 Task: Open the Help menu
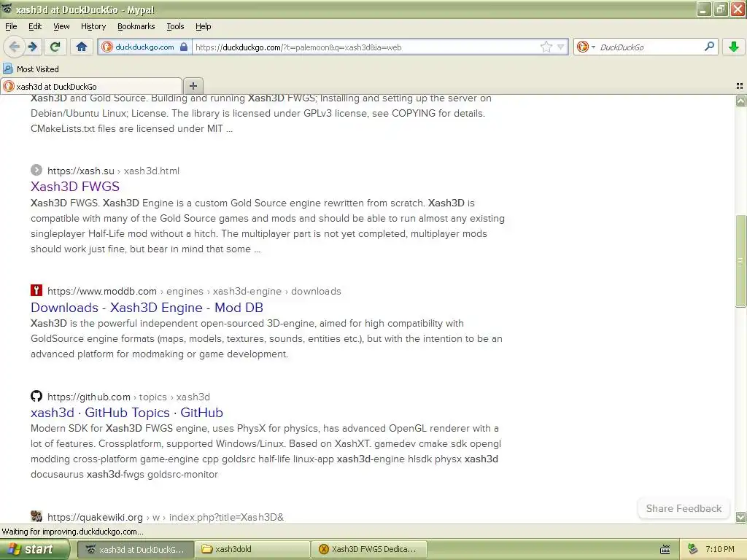point(203,26)
